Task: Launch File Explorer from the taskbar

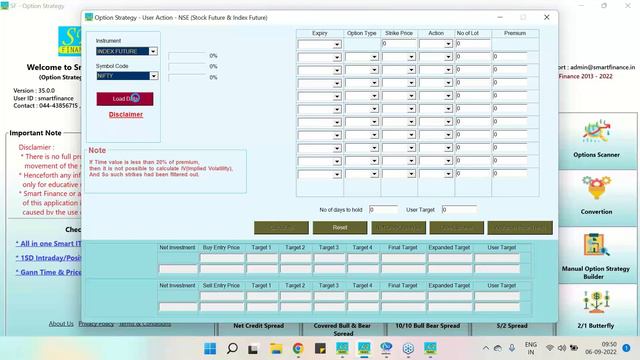Action: pyautogui.click(x=276, y=349)
